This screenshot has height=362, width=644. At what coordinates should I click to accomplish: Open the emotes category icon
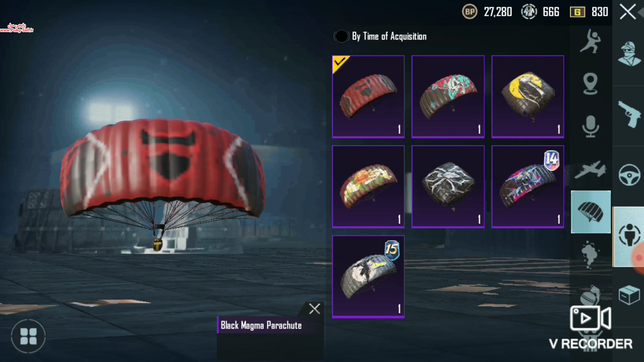tap(590, 41)
